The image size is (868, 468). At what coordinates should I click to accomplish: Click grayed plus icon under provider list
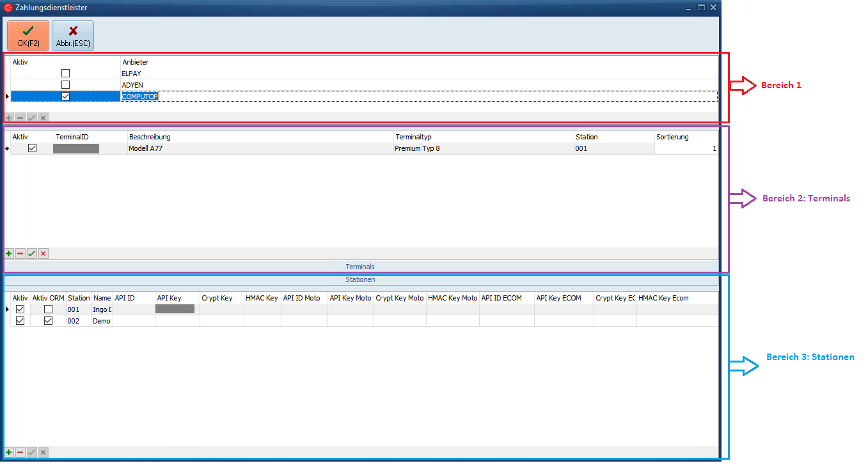point(9,118)
